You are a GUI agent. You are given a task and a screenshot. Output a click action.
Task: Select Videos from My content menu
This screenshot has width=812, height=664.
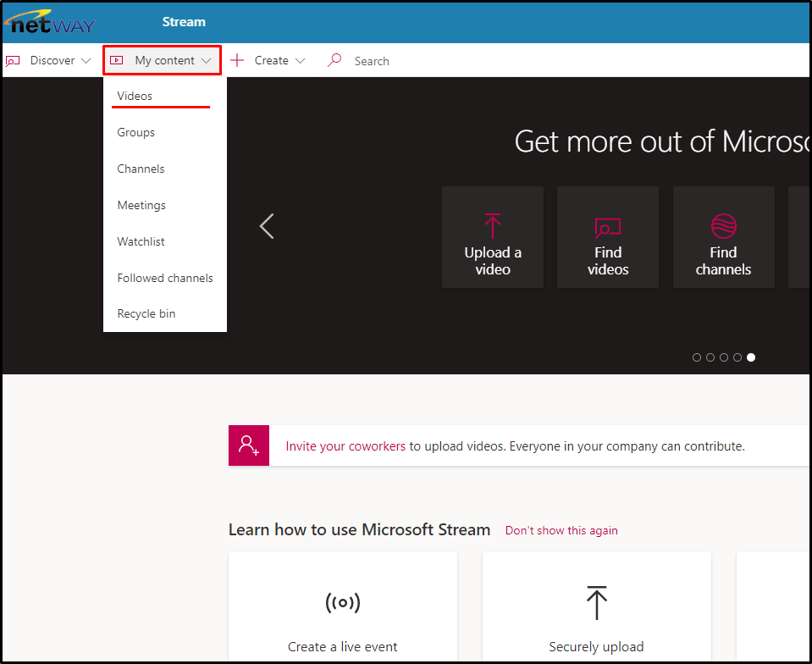point(135,96)
